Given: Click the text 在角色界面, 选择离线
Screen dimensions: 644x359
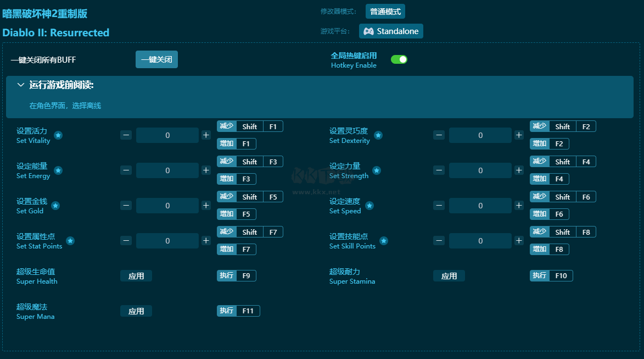Looking at the screenshot, I should [x=65, y=106].
